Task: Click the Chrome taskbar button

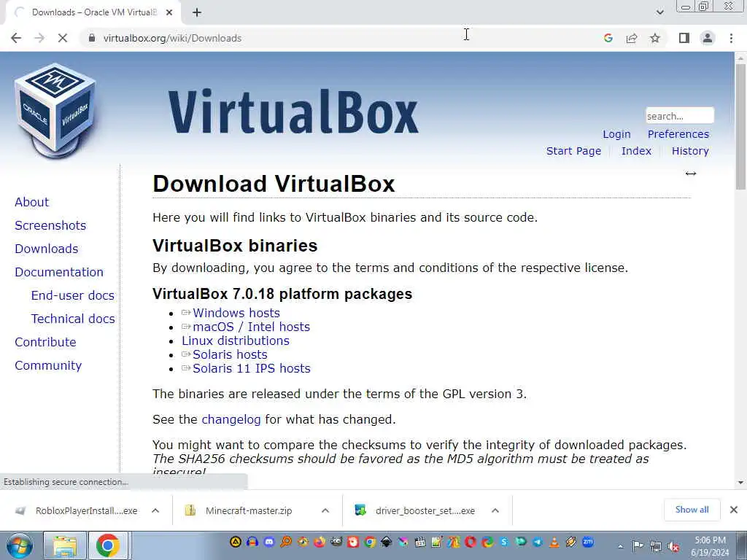Action: [x=108, y=545]
